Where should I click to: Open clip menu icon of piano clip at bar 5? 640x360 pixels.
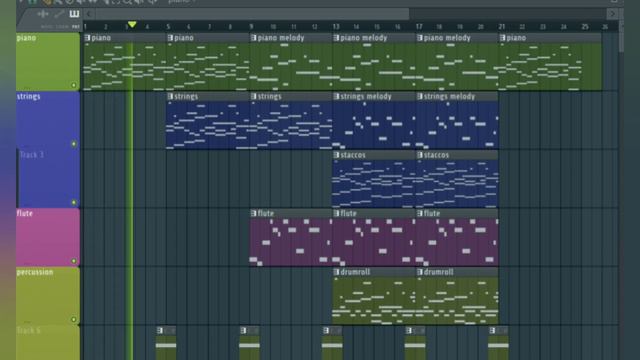coord(170,38)
